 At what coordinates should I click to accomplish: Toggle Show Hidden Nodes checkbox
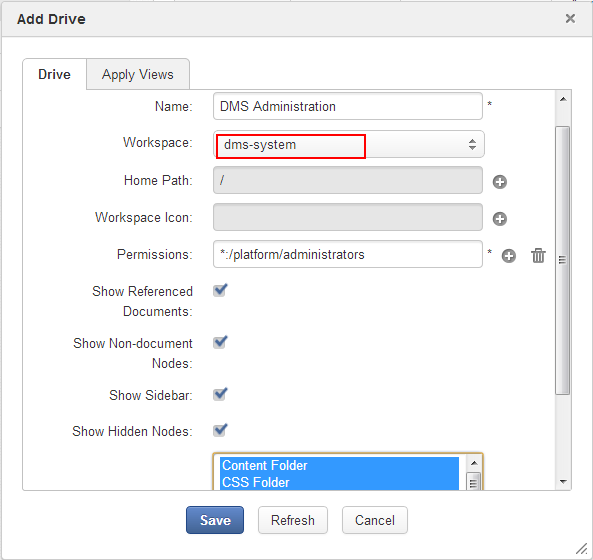(x=220, y=430)
